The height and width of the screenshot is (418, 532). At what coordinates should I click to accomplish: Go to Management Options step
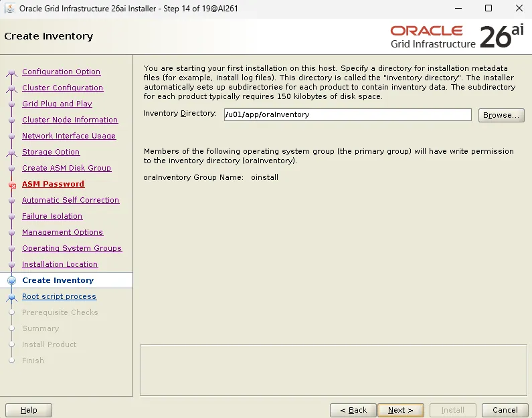click(x=62, y=232)
